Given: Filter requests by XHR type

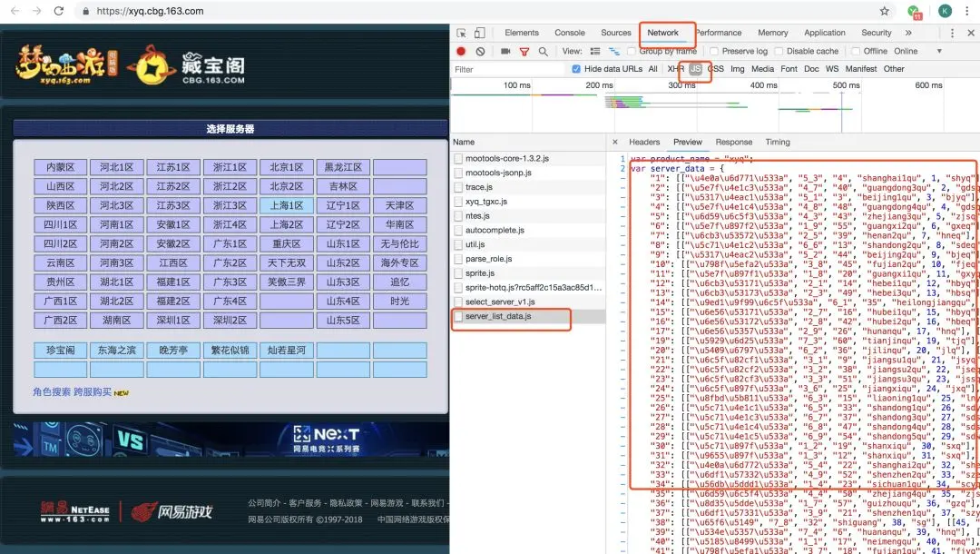Looking at the screenshot, I should click(x=676, y=69).
